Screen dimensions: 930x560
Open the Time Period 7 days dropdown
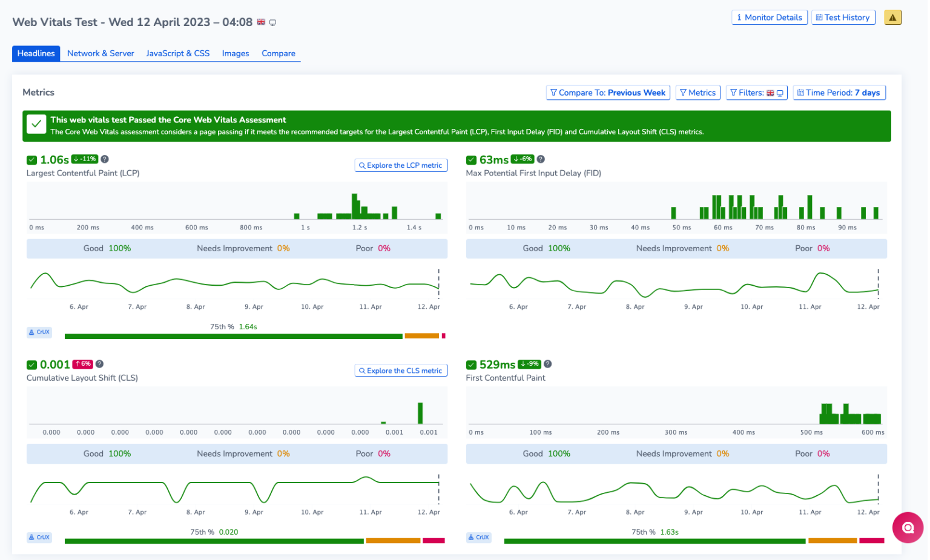(839, 92)
